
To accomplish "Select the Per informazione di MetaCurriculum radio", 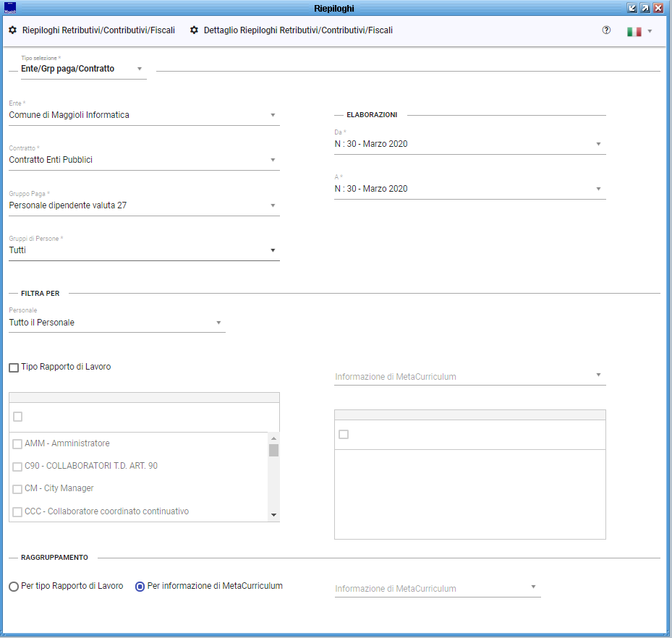I will click(x=141, y=587).
